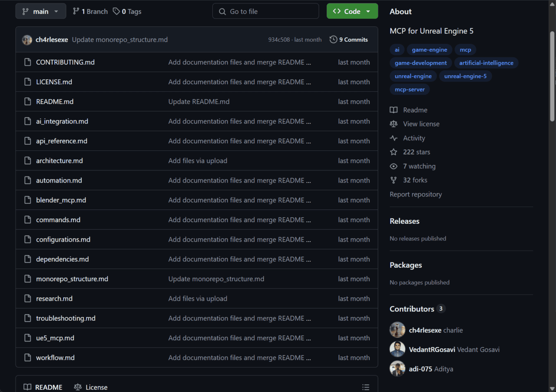The height and width of the screenshot is (392, 556).
Task: Click file icon next to automation.md
Action: click(x=28, y=180)
